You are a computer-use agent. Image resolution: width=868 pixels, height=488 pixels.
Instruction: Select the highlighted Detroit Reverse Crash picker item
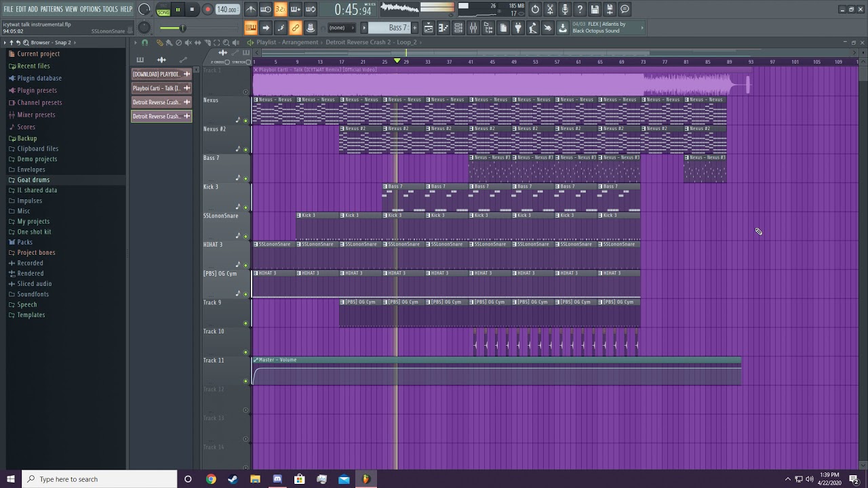pyautogui.click(x=161, y=117)
